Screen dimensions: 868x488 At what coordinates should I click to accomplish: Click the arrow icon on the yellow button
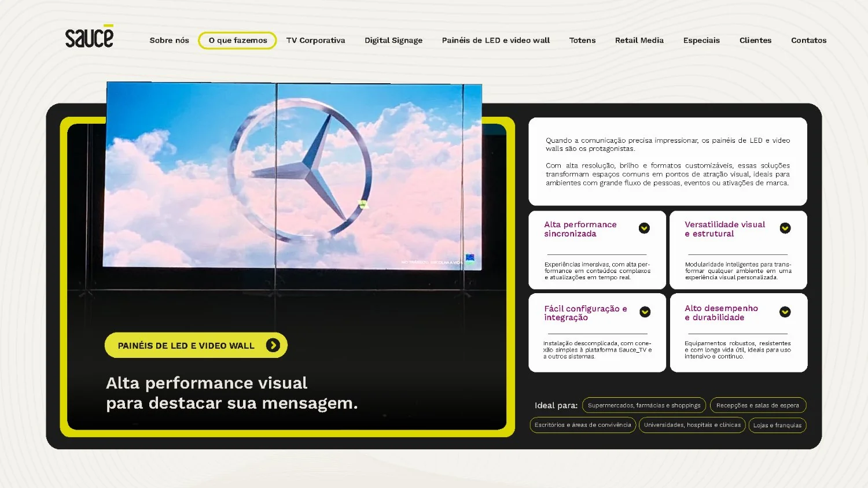coord(273,345)
